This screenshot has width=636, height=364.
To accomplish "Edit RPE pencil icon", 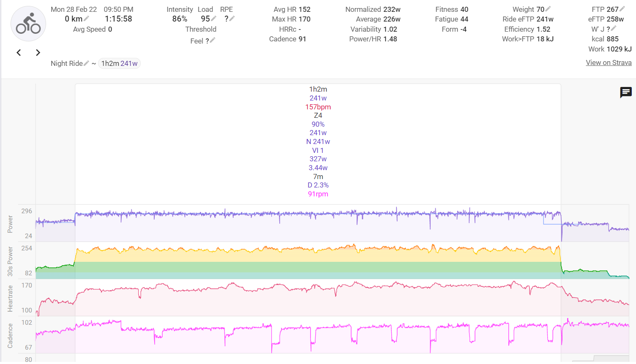I will 232,19.
